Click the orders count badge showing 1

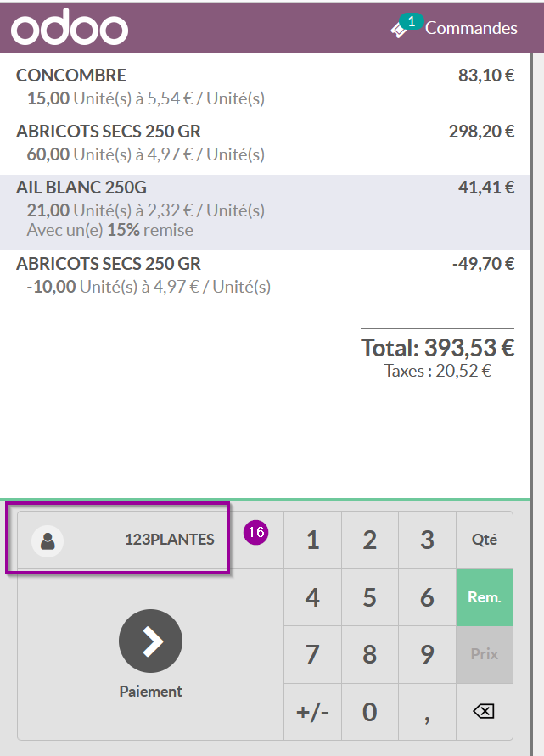point(412,22)
